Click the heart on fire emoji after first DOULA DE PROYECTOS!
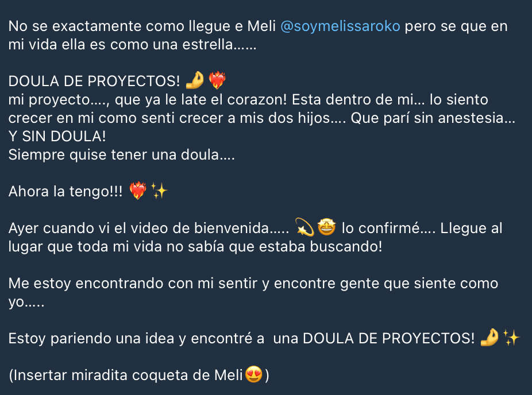 [x=217, y=80]
